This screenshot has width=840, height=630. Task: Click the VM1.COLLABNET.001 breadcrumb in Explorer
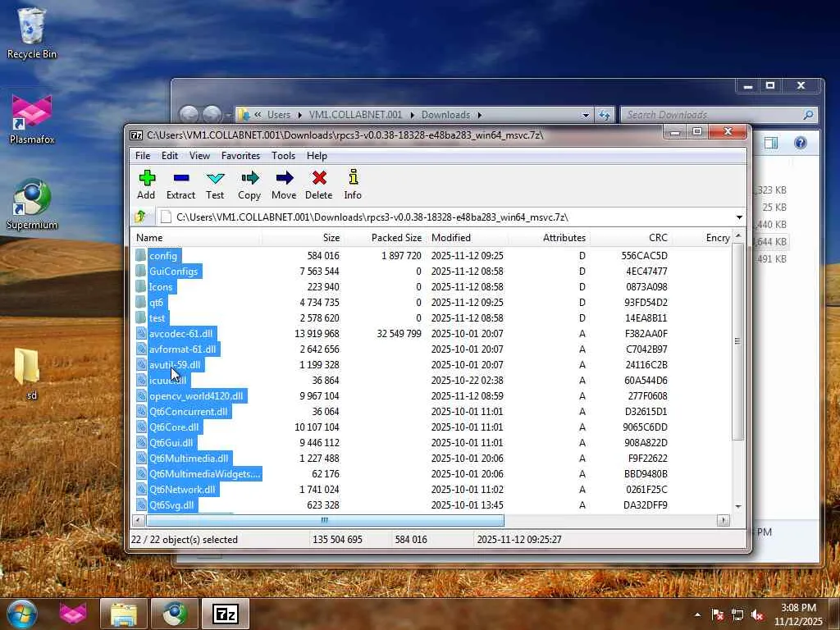[x=355, y=115]
